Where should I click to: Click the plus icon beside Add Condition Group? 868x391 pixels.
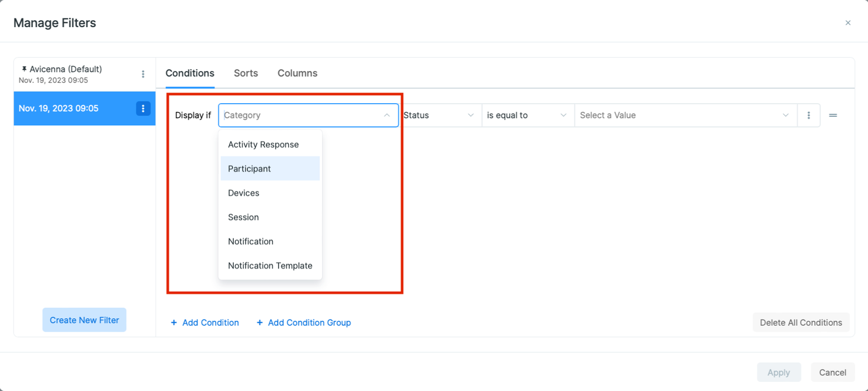coord(260,322)
